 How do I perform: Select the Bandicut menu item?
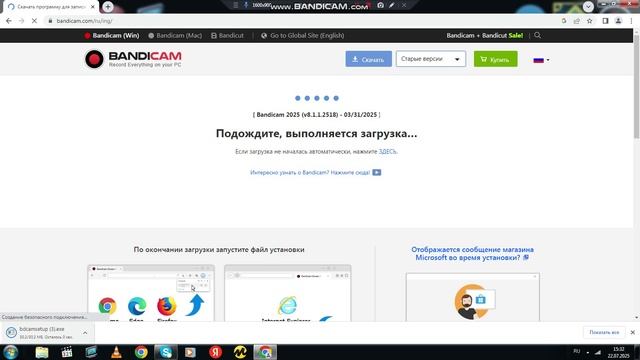[227, 36]
